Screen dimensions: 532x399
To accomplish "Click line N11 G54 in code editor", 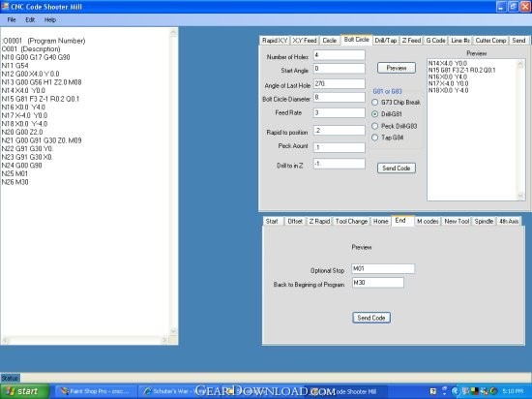I will click(15, 66).
